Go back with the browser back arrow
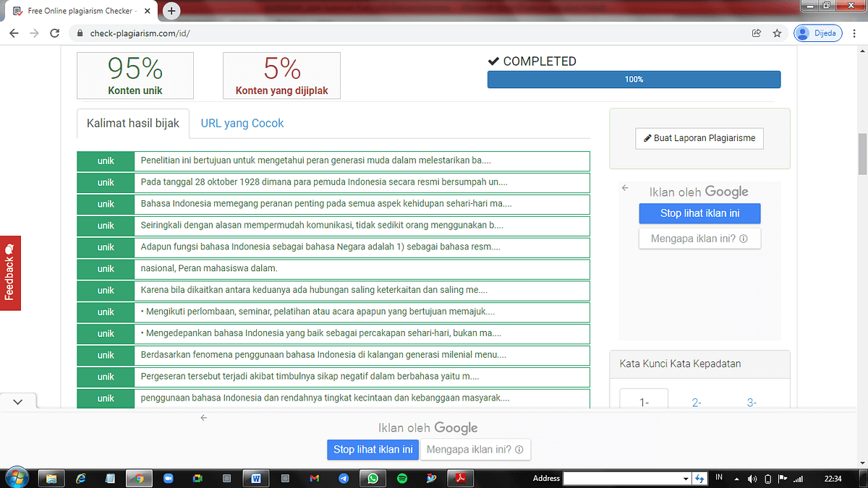The width and height of the screenshot is (868, 488). 14,33
